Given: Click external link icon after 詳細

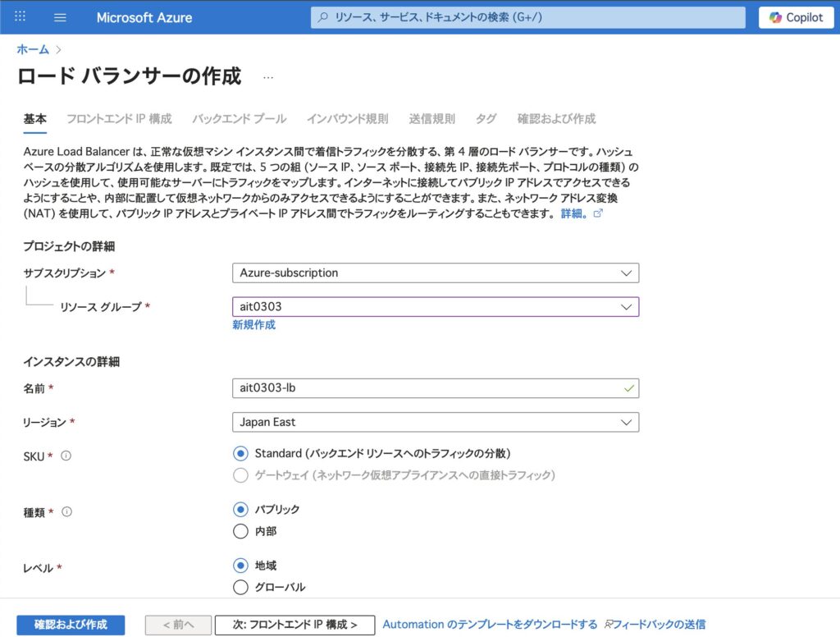Looking at the screenshot, I should (598, 213).
